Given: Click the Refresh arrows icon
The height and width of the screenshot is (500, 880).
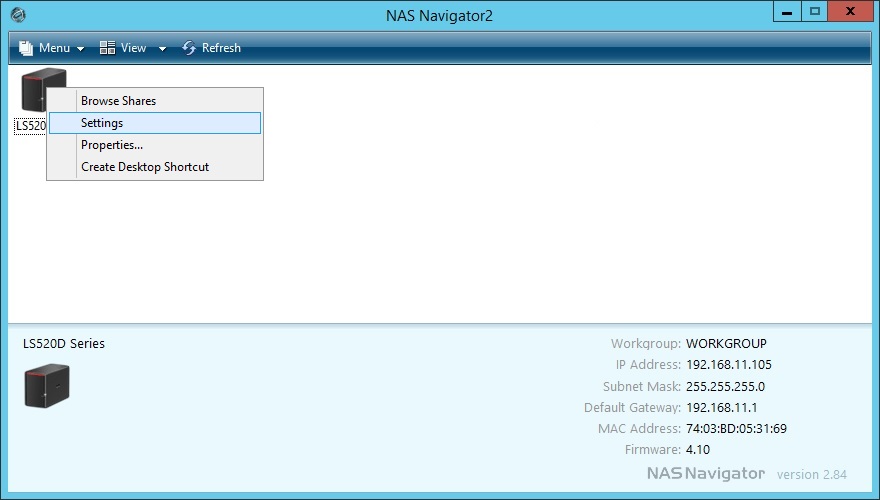Looking at the screenshot, I should point(189,48).
